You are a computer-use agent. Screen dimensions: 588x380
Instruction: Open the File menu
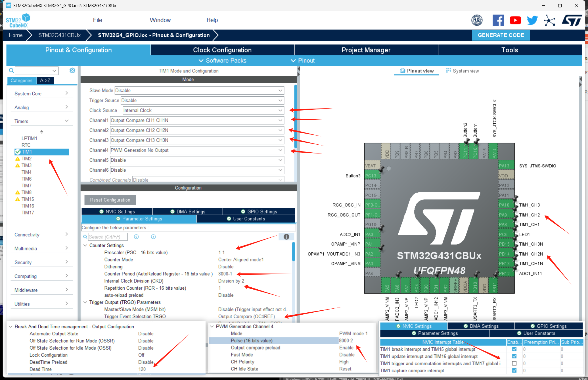point(97,20)
